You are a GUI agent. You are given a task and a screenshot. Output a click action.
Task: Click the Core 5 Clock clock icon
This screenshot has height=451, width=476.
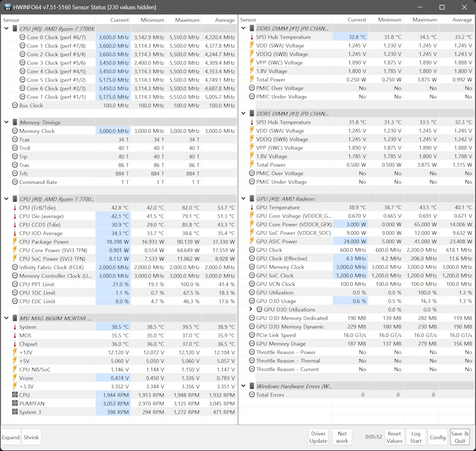[22, 80]
